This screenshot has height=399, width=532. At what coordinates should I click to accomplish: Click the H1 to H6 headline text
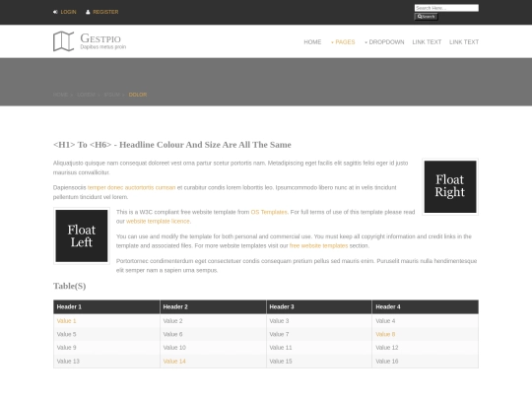(x=172, y=145)
